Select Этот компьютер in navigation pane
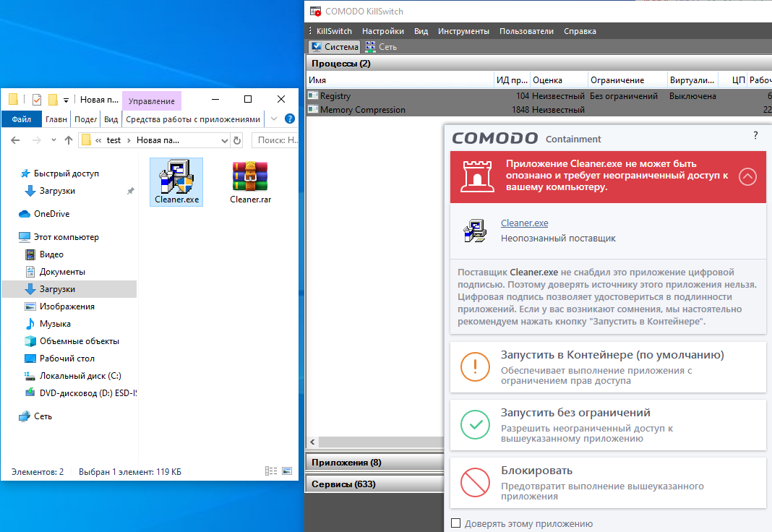Image resolution: width=772 pixels, height=532 pixels. [66, 236]
